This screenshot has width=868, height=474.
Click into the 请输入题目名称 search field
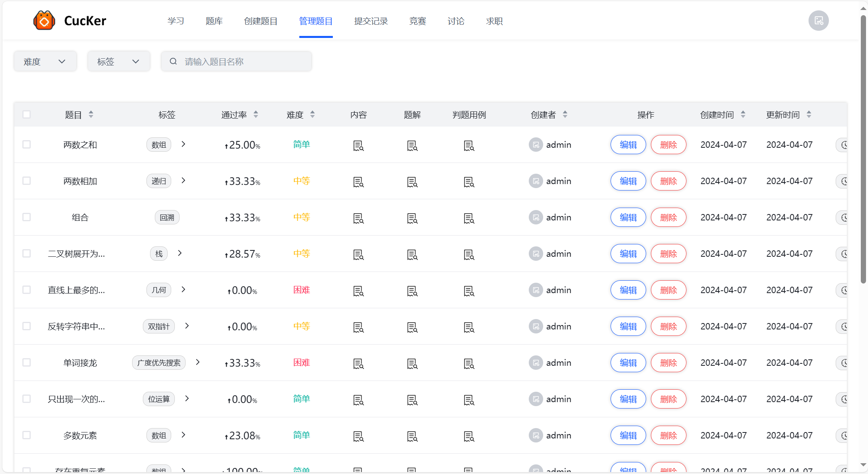[x=236, y=61]
